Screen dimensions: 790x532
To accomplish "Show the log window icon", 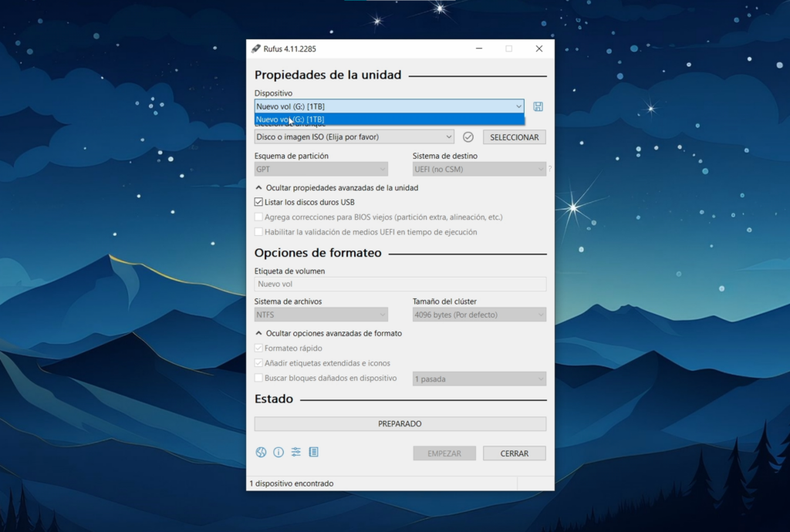I will click(x=313, y=453).
